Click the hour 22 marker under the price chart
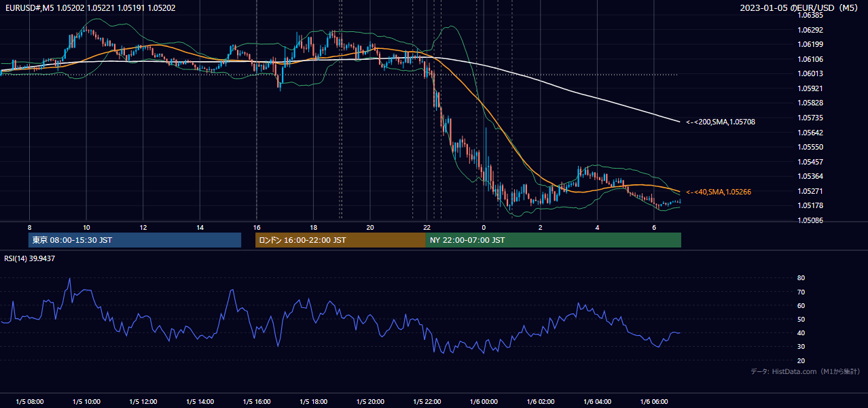This screenshot has width=868, height=408. [427, 227]
